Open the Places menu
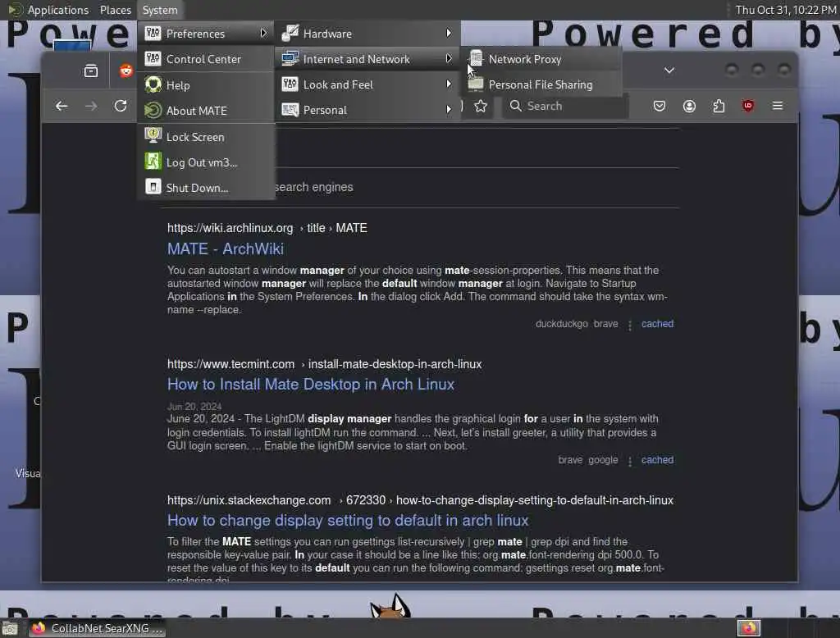This screenshot has width=840, height=638. click(x=115, y=10)
